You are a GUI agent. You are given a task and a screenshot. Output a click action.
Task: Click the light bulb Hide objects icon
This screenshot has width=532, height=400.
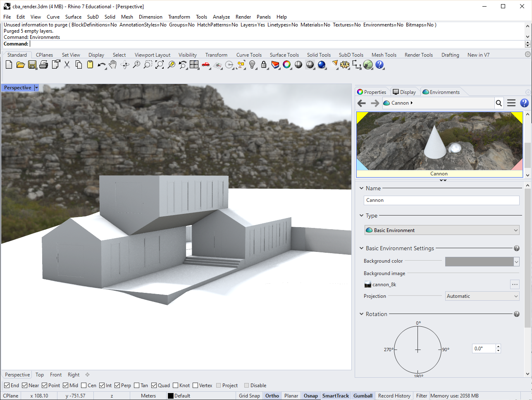[252, 65]
